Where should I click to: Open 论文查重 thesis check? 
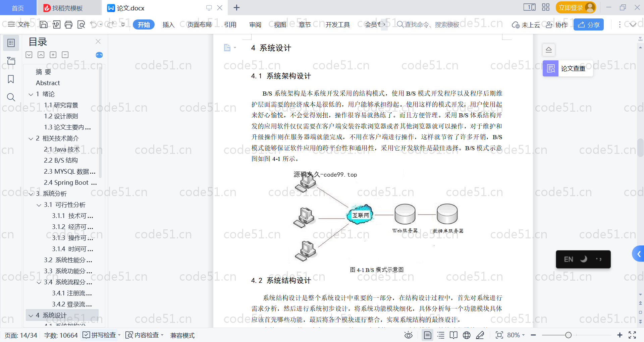tap(568, 68)
